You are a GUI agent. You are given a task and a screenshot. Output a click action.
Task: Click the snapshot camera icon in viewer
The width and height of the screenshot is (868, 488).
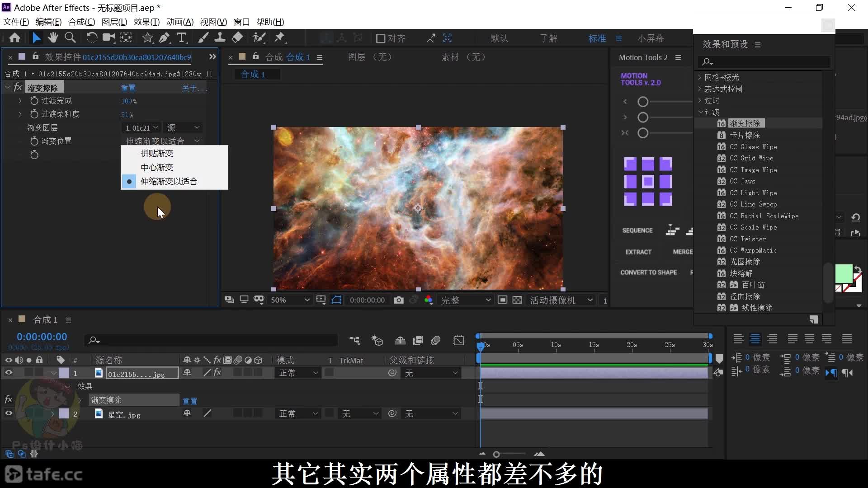[x=398, y=300]
